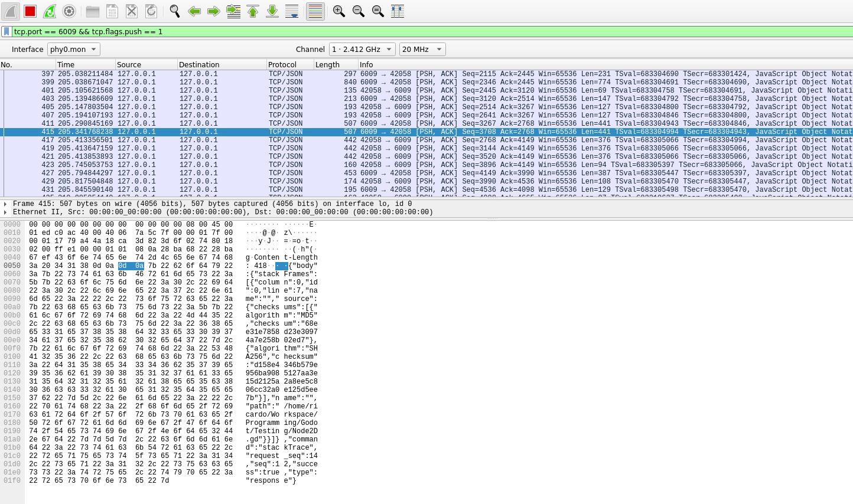Select packet 401 in the list

(x=426, y=91)
